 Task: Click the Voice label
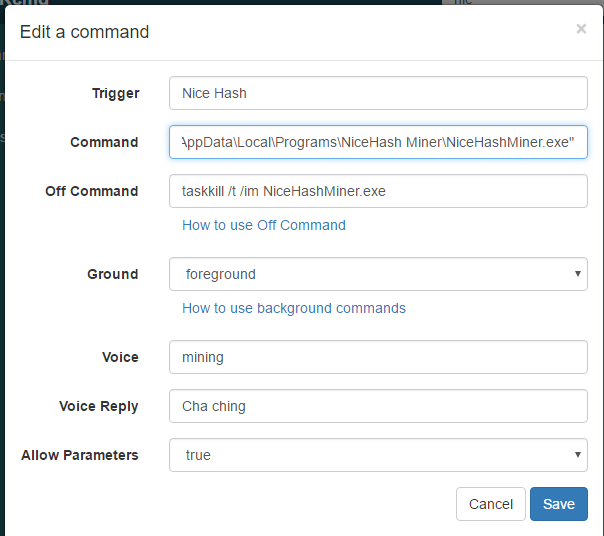120,357
